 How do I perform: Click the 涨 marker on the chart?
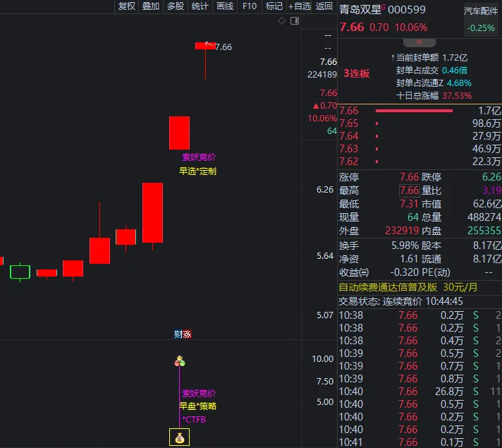pyautogui.click(x=187, y=334)
